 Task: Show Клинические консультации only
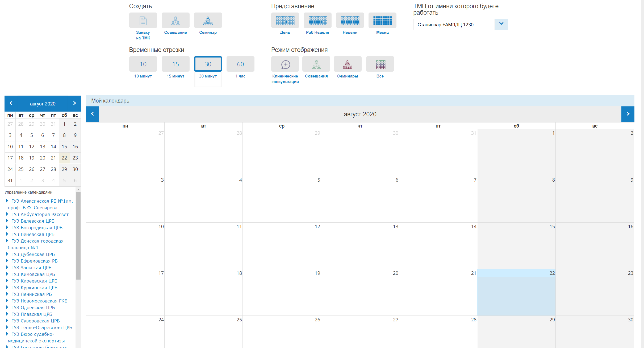285,64
